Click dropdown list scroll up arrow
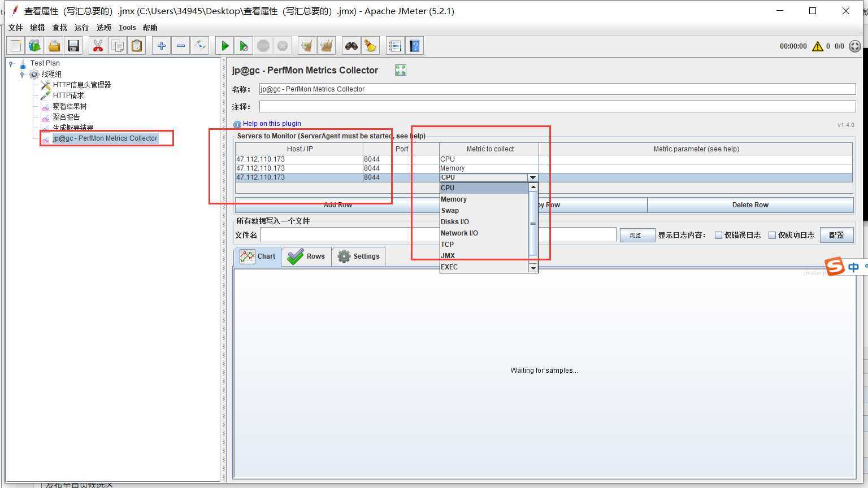868x488 pixels. coord(533,187)
